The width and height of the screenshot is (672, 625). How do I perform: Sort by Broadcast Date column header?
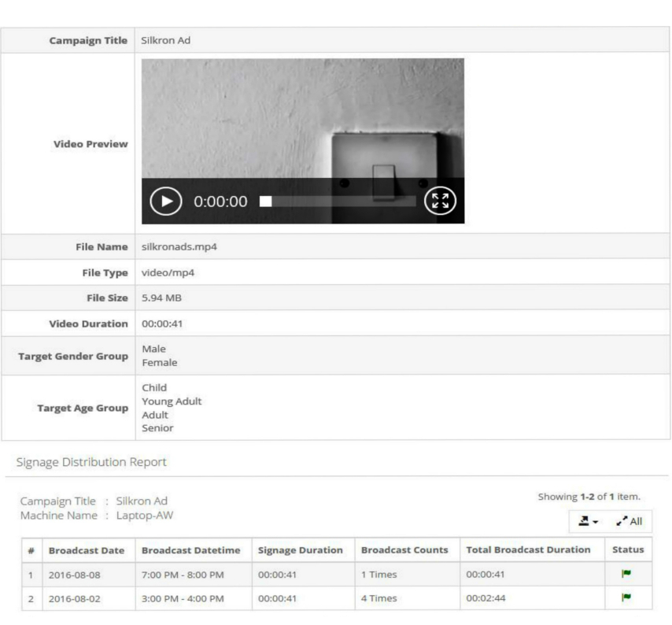tap(87, 550)
